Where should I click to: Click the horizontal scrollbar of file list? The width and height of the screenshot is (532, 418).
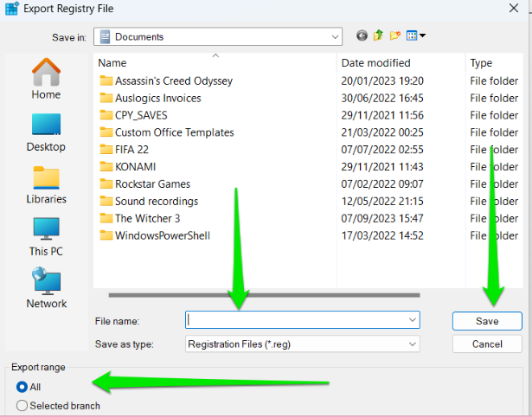pos(264,295)
